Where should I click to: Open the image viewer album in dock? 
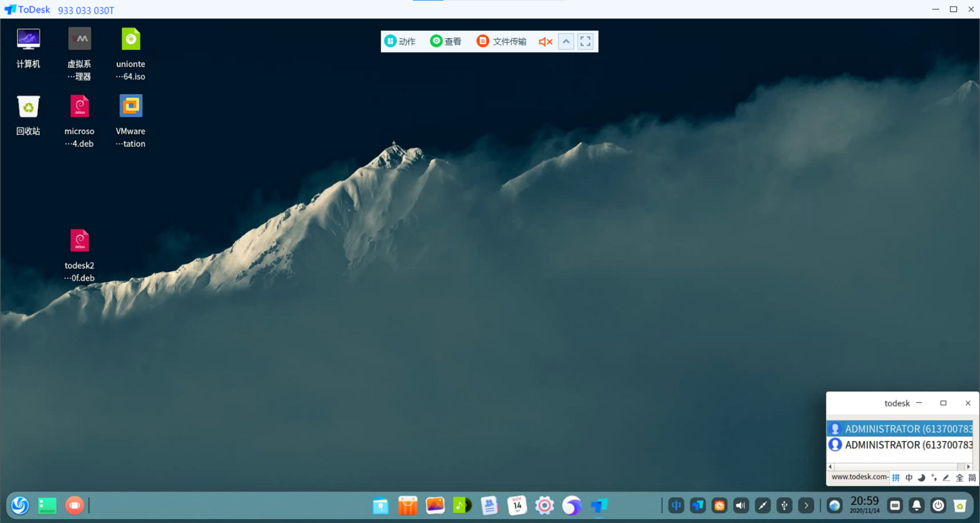(x=435, y=506)
